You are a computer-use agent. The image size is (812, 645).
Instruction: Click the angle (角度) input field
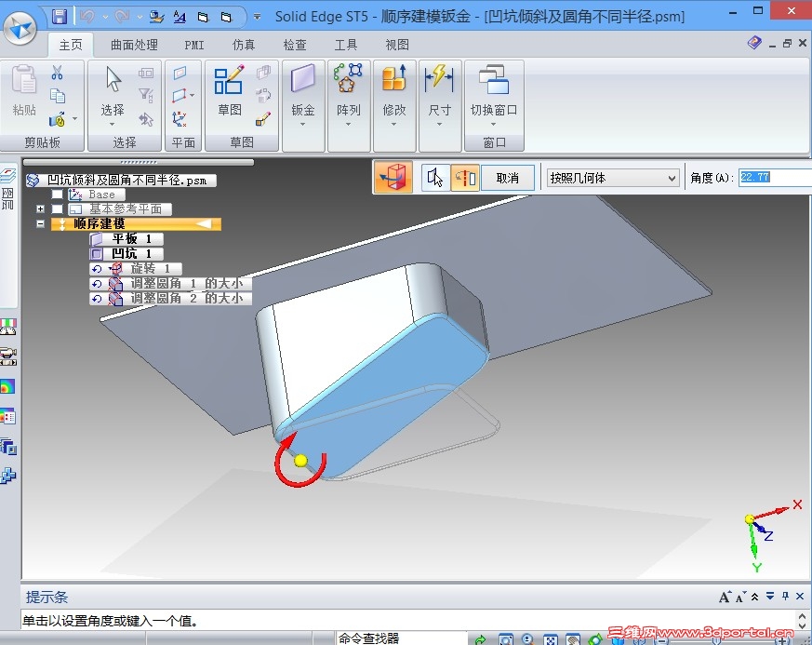775,177
